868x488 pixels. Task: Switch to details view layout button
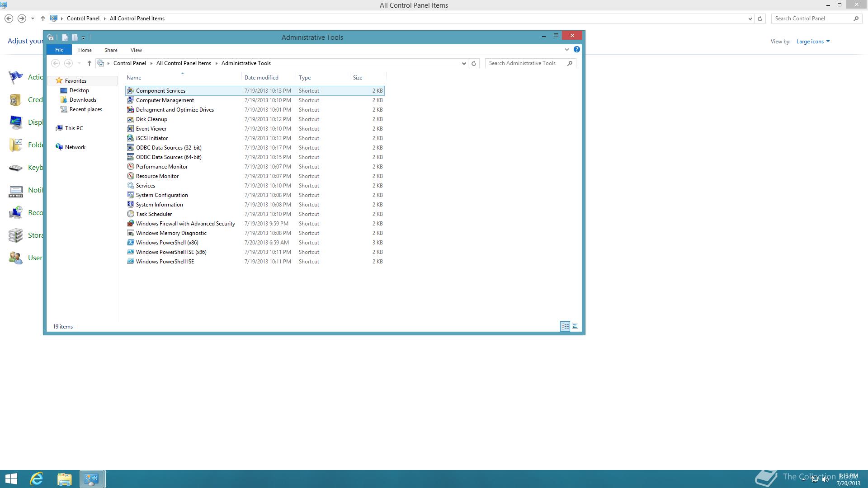pyautogui.click(x=565, y=326)
